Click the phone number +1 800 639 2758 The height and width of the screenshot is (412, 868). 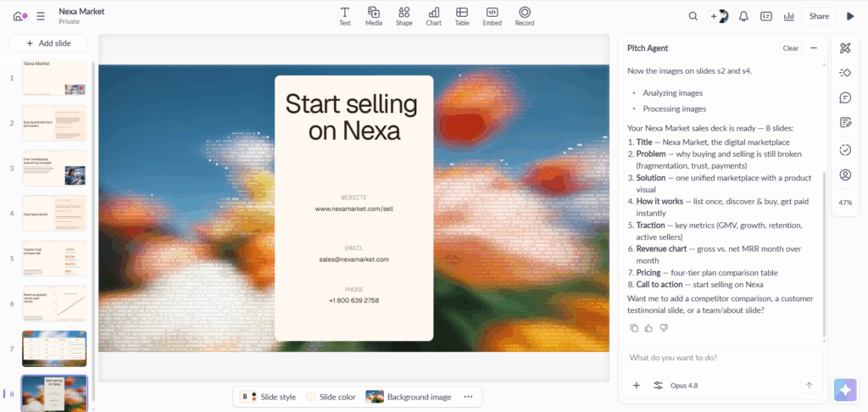[353, 300]
